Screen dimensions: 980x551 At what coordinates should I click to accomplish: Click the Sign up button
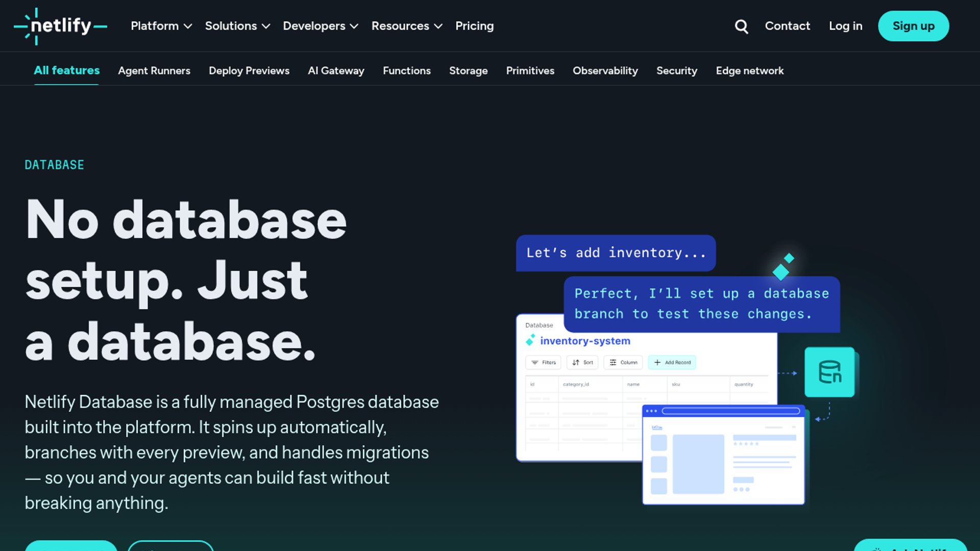click(913, 26)
